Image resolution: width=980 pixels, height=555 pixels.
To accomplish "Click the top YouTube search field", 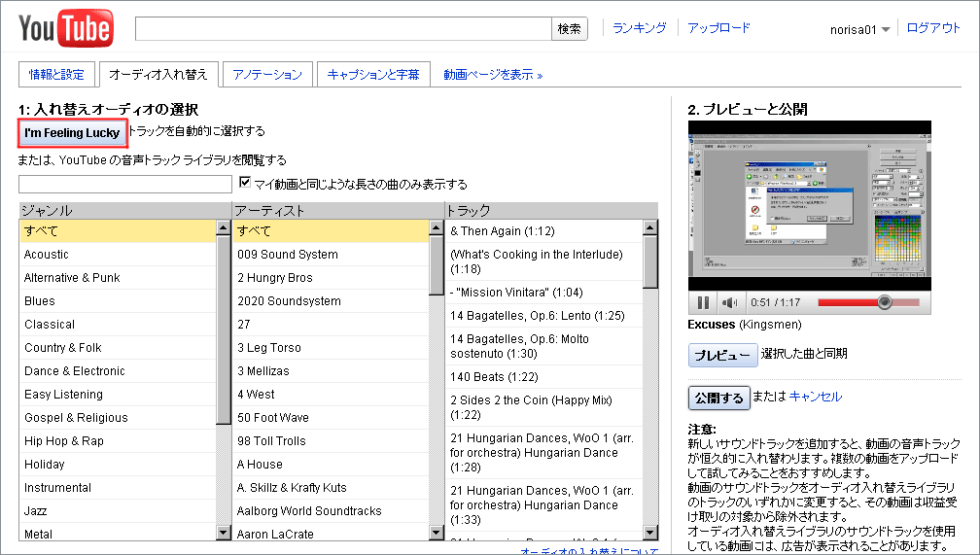I will tap(343, 29).
